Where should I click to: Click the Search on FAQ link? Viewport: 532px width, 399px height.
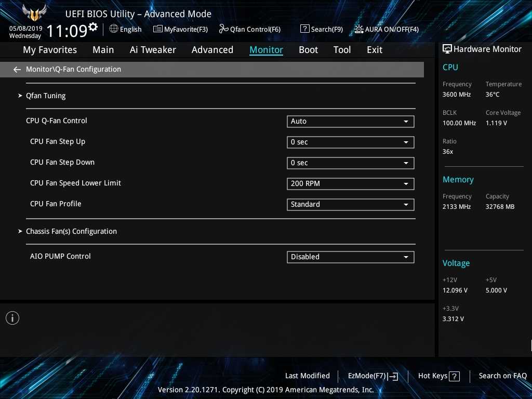502,376
